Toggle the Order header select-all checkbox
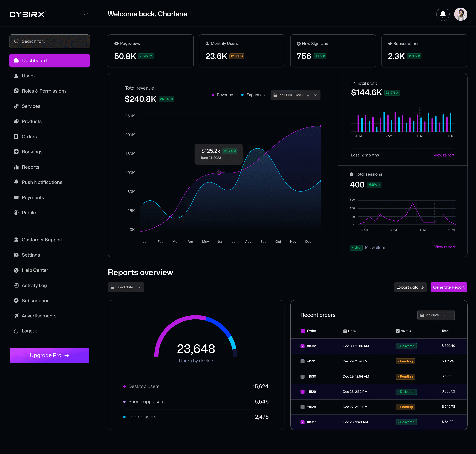Image resolution: width=476 pixels, height=454 pixels. pos(303,331)
